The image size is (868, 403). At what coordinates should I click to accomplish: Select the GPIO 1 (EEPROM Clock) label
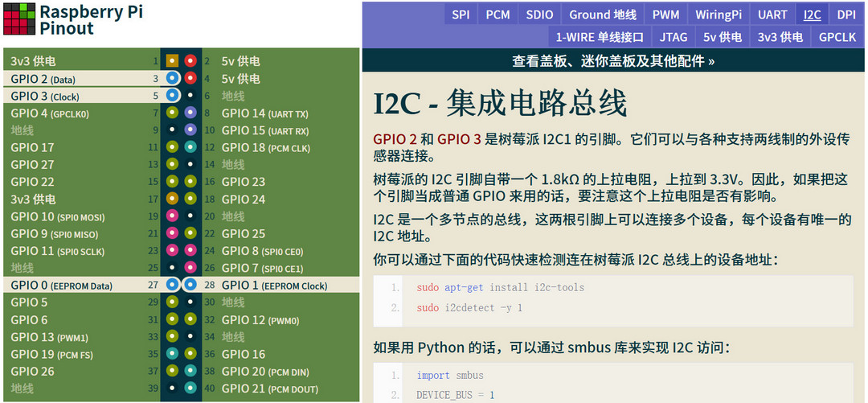tap(274, 286)
